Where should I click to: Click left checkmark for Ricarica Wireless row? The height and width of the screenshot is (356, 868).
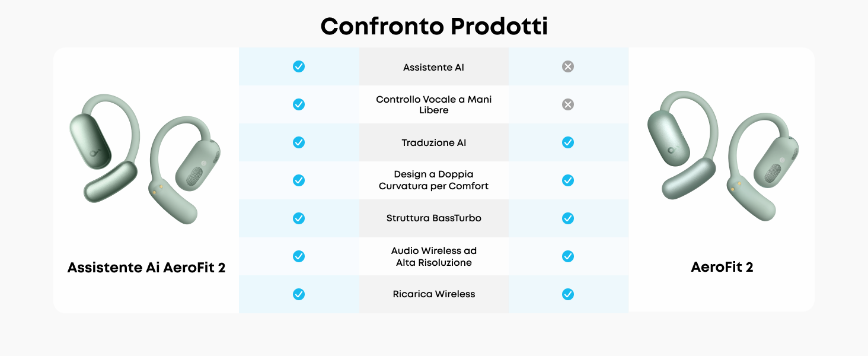pos(299,294)
